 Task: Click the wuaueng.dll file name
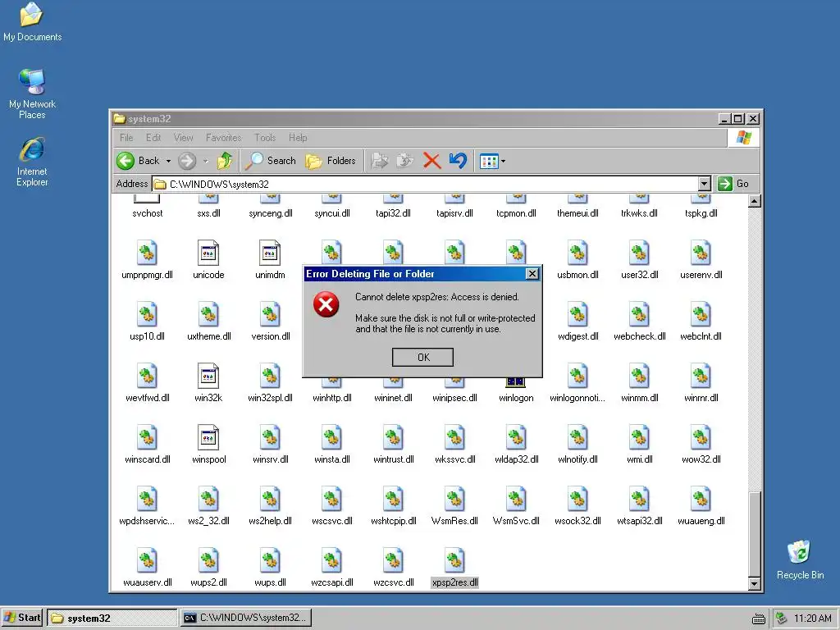(701, 521)
